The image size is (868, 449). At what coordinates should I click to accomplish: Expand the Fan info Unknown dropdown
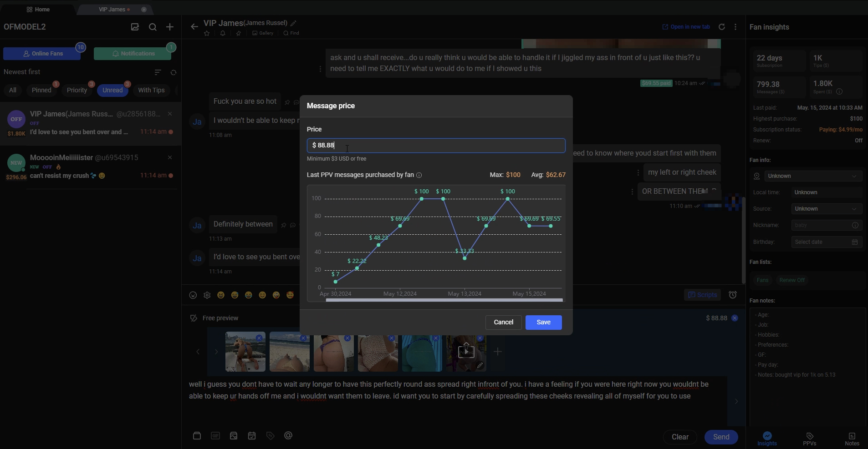coord(812,176)
